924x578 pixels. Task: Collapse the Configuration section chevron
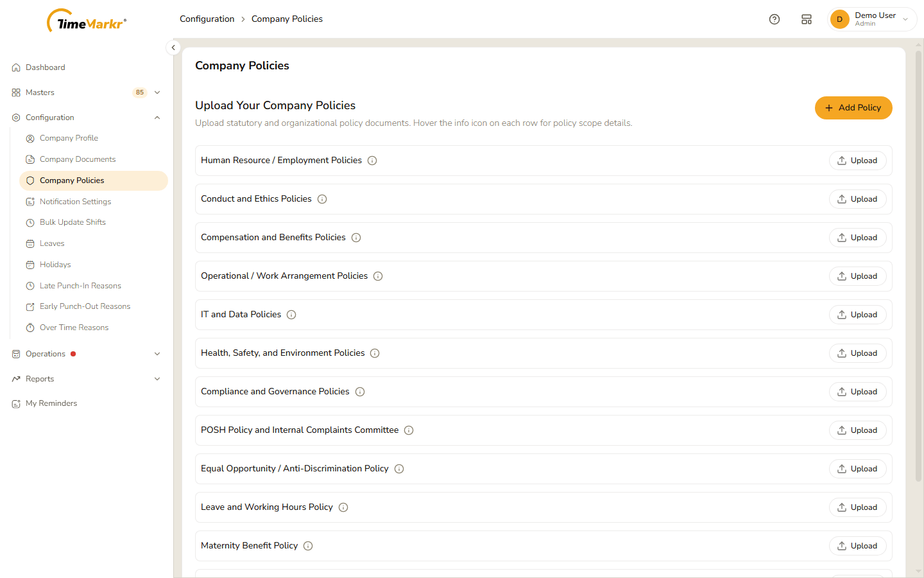point(157,118)
